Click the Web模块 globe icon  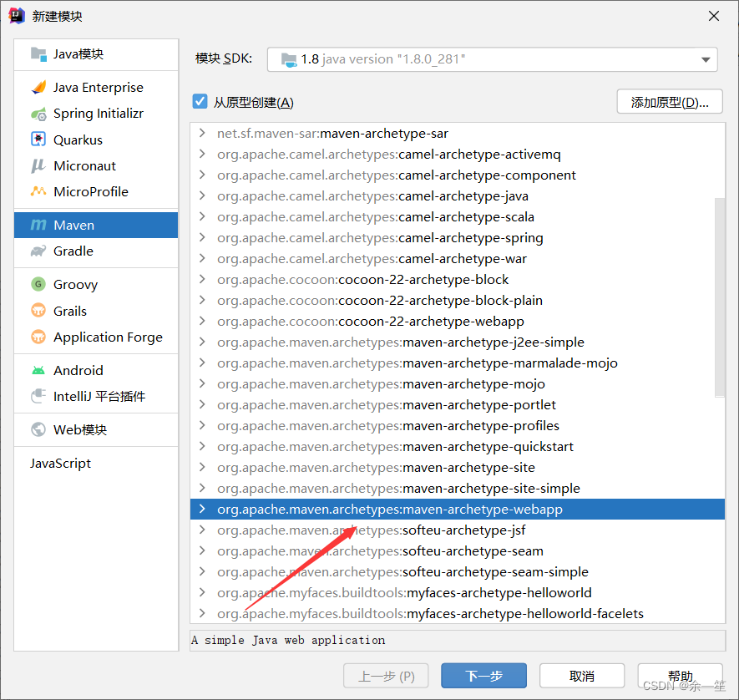click(x=38, y=429)
